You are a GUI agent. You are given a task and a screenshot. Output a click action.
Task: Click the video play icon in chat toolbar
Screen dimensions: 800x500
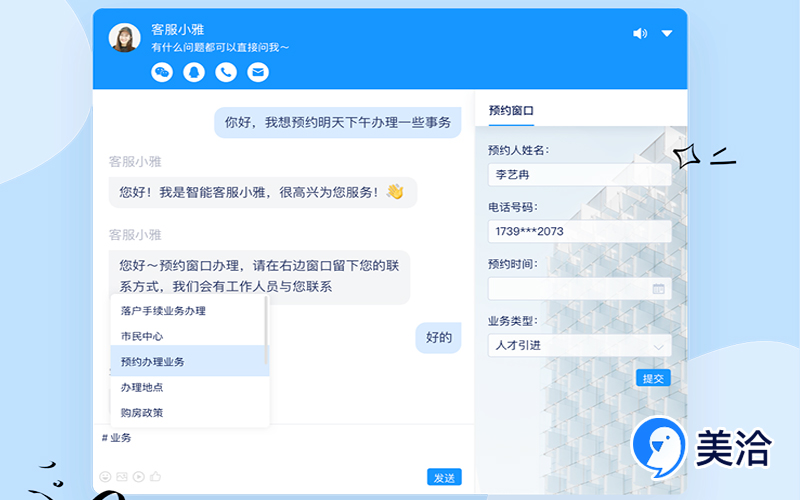[139, 477]
